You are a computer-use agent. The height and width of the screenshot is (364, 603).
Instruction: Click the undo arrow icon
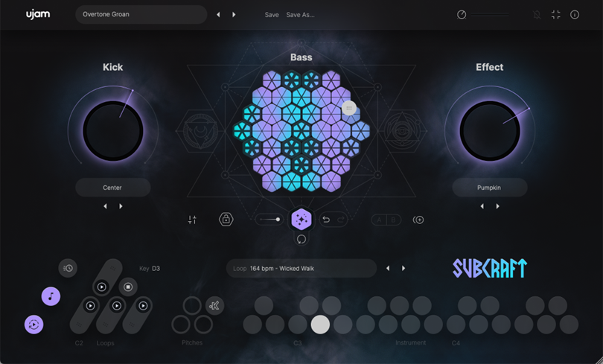point(326,220)
